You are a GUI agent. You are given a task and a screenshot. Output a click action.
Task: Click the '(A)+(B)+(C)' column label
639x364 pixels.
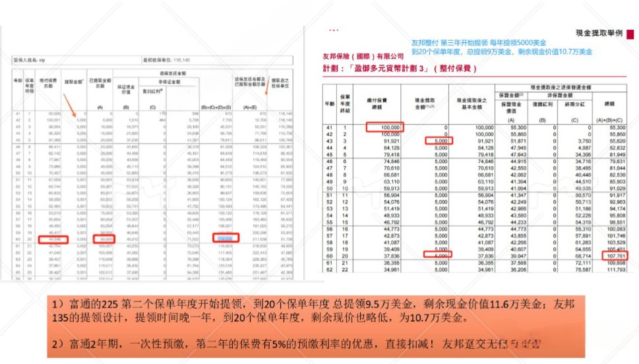(x=609, y=120)
